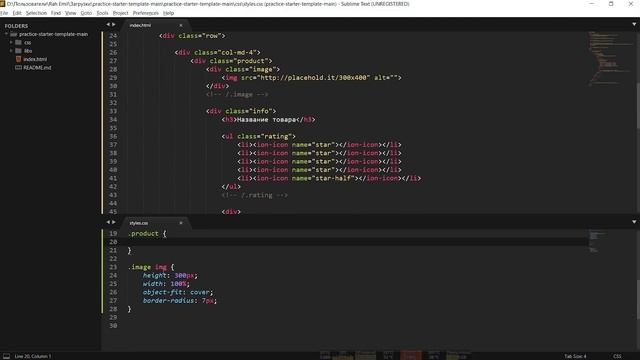Click Line 20, Column 1 status text
The height and width of the screenshot is (360, 640).
coord(33,356)
